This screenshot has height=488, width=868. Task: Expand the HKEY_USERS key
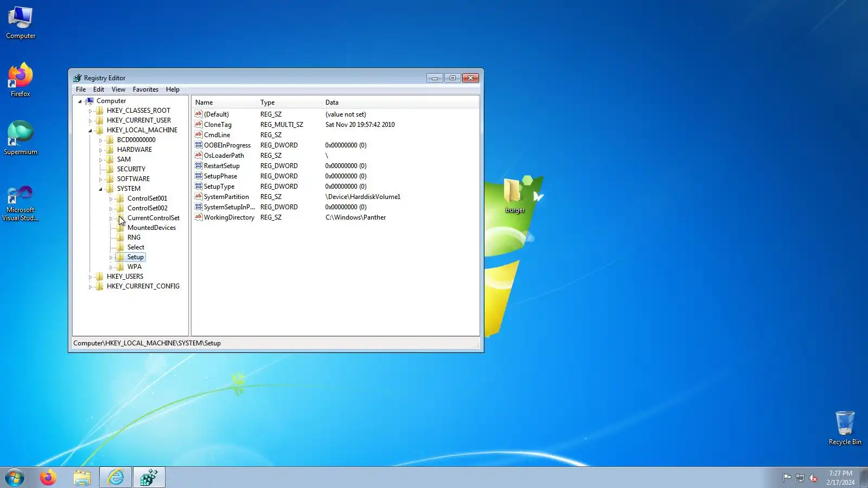(x=90, y=277)
